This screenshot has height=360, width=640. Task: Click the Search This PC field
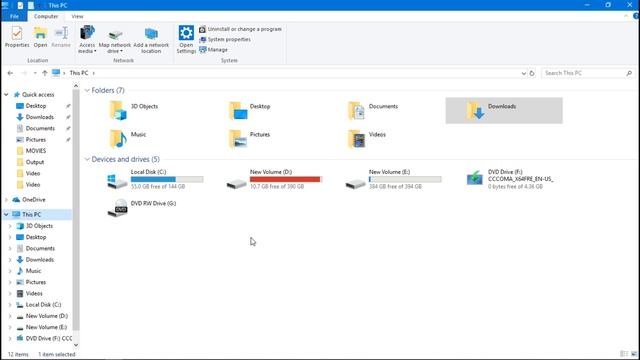pyautogui.click(x=588, y=73)
